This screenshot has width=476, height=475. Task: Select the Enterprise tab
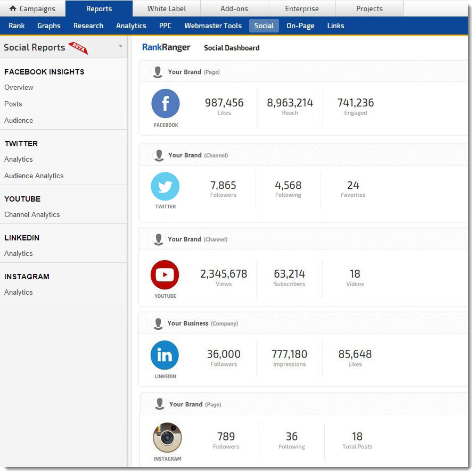302,9
